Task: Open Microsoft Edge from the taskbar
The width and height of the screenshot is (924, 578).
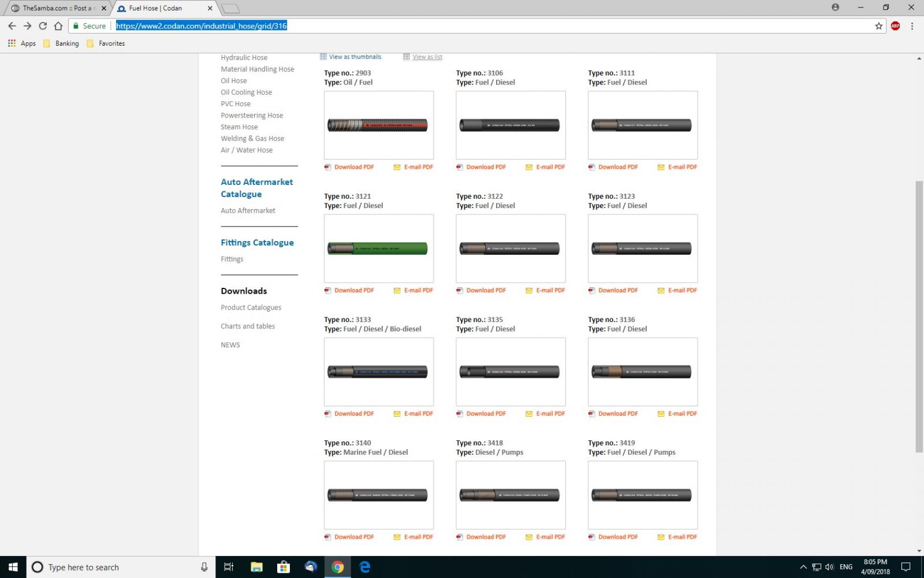Action: tap(365, 567)
